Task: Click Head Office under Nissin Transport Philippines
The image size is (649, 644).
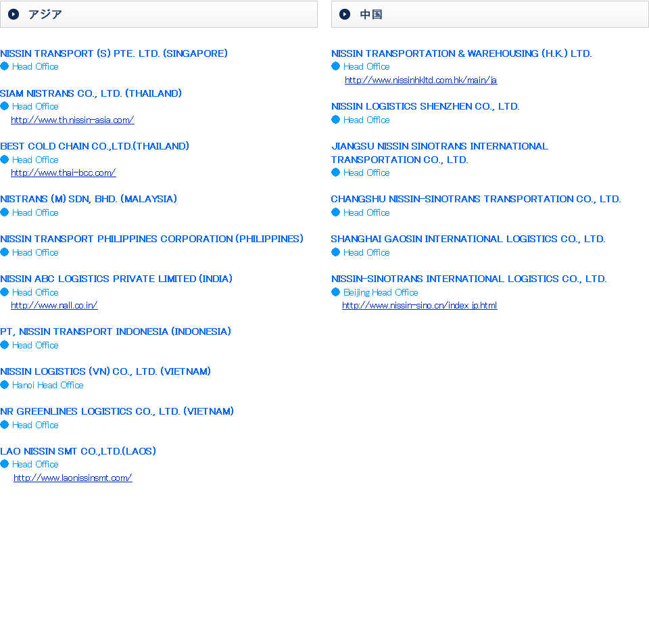Action: pos(35,252)
